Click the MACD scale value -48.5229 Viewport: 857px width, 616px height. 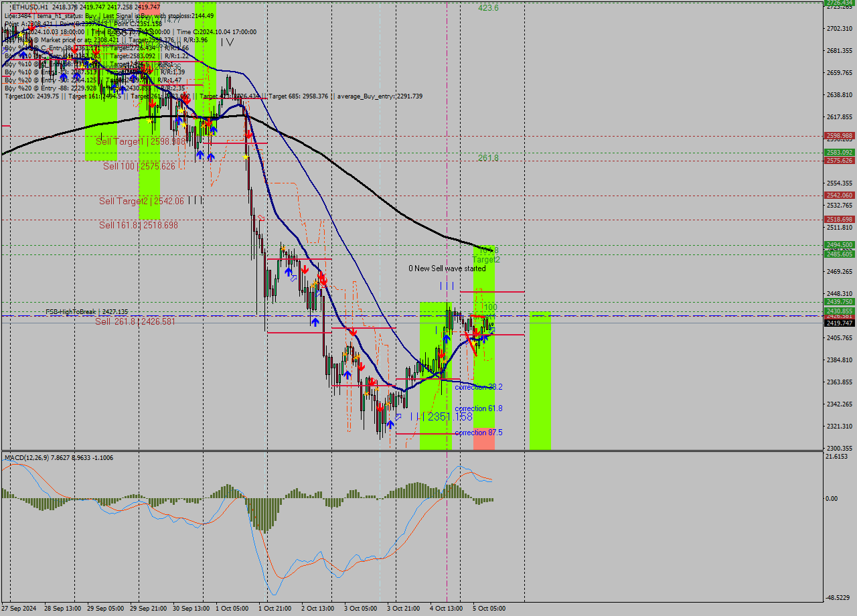838,598
